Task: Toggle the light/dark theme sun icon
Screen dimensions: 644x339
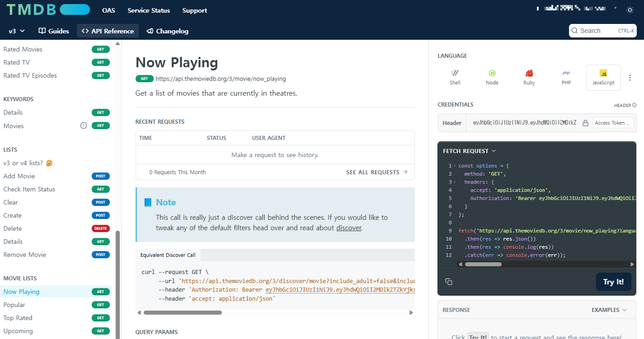Action: pos(630,9)
